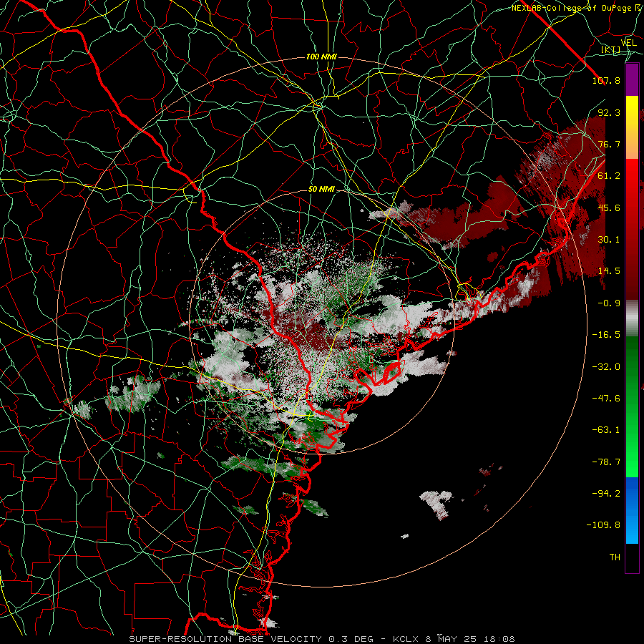Click the 45.6 value on velocity scale
This screenshot has height=644, width=644.
click(609, 208)
